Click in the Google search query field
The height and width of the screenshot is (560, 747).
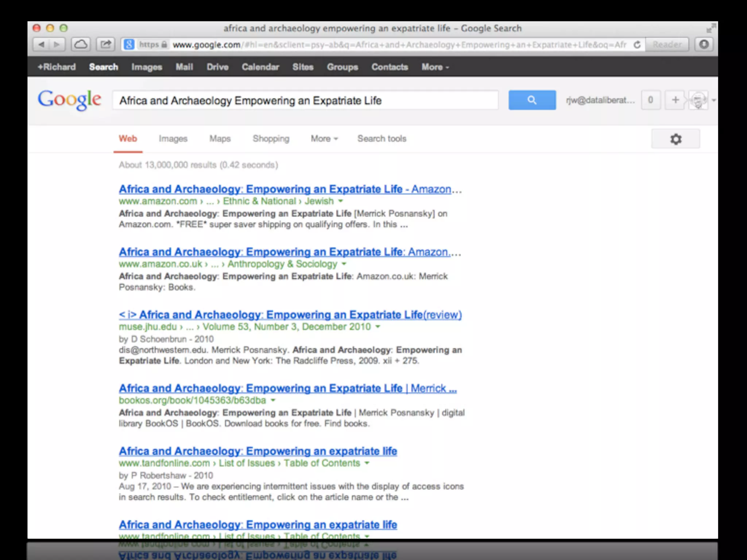[x=305, y=101]
